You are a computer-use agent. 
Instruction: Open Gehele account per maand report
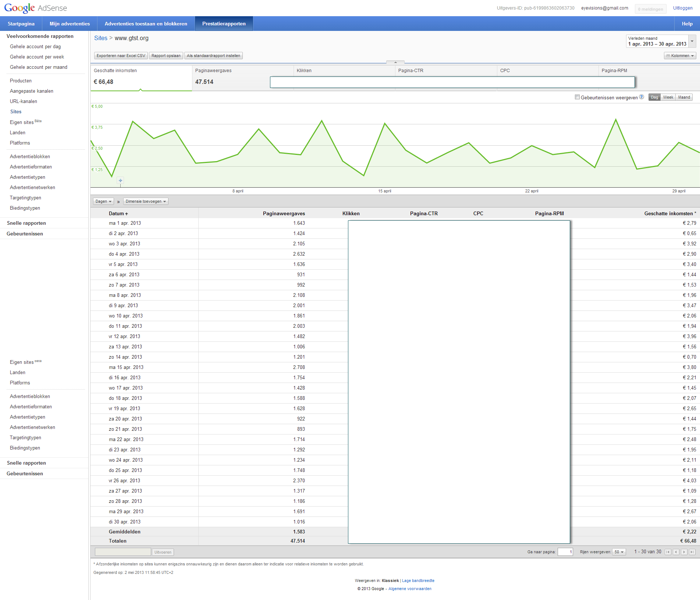39,67
